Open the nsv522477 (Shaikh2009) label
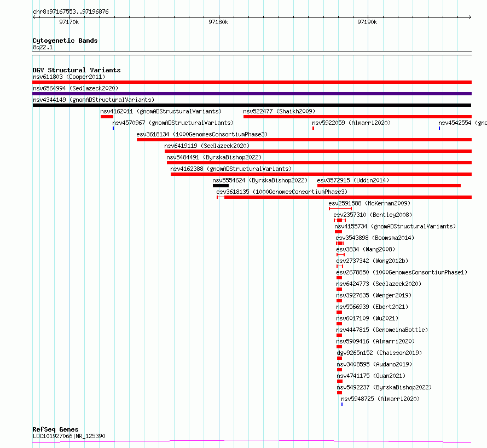487x448 pixels. 279,111
